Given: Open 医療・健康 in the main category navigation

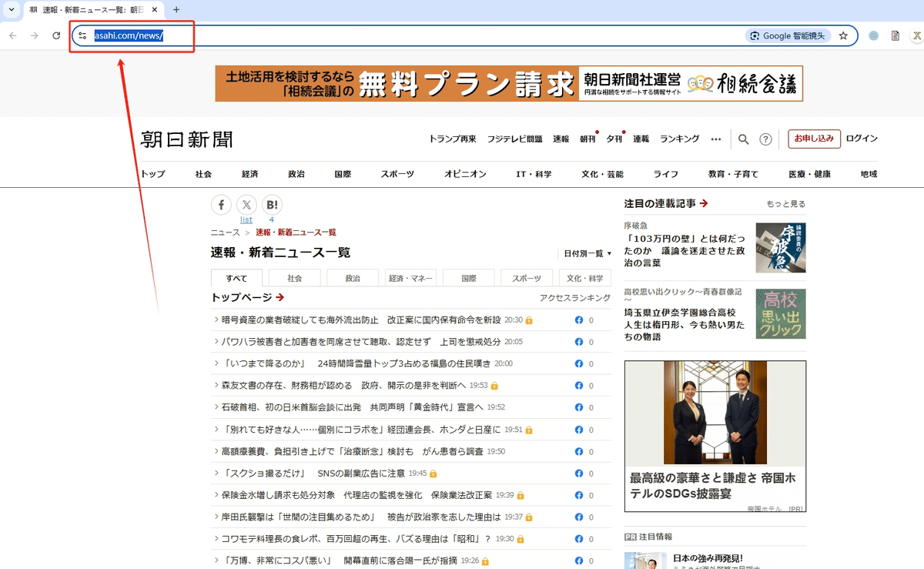Looking at the screenshot, I should point(810,174).
